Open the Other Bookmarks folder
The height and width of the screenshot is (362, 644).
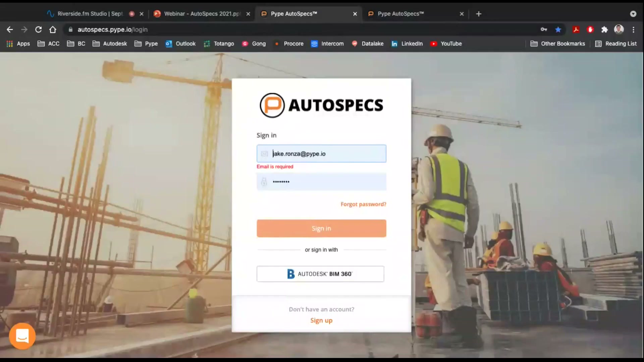click(557, 44)
